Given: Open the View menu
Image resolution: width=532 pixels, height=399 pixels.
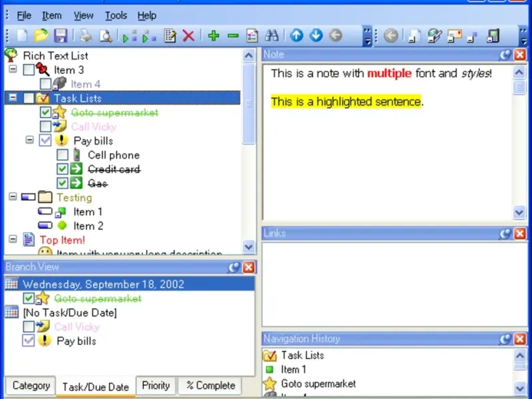Looking at the screenshot, I should (x=84, y=15).
